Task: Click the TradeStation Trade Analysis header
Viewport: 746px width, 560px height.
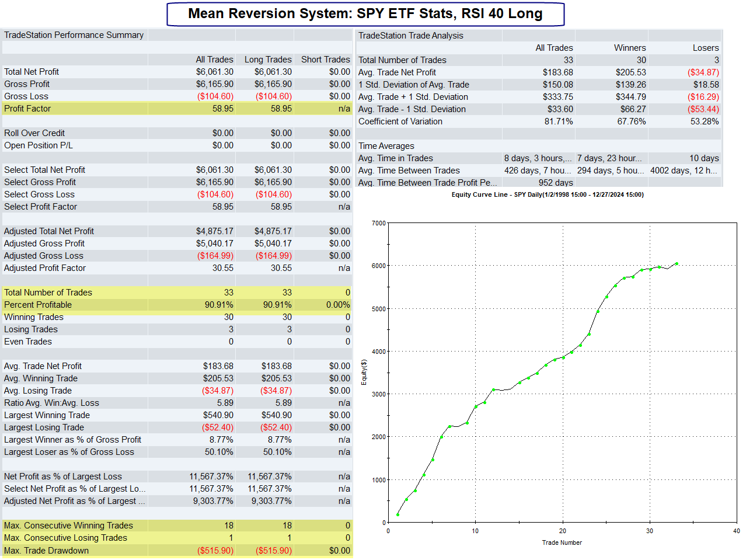Action: point(410,36)
